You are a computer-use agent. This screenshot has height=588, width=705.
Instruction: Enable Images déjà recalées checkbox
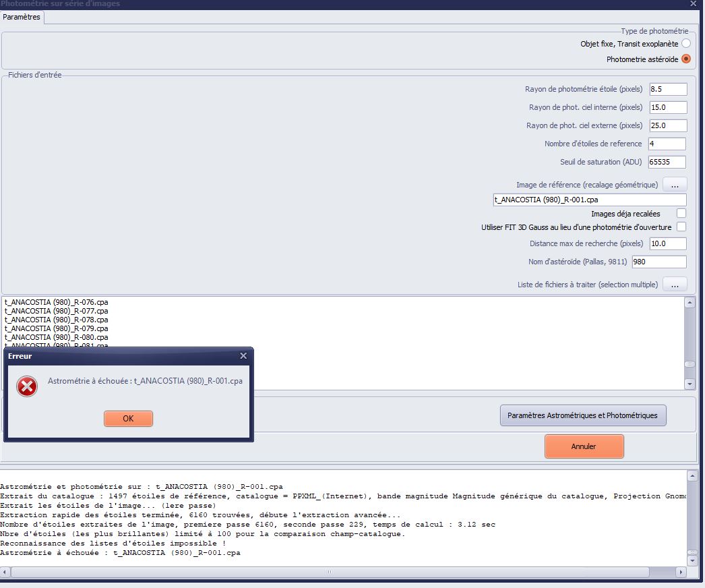point(681,214)
